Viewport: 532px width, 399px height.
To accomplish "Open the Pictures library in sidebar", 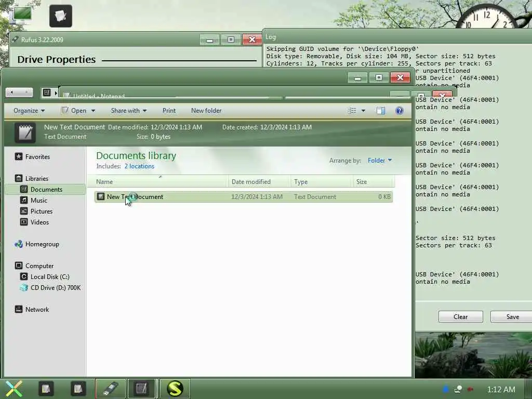I will tap(42, 211).
